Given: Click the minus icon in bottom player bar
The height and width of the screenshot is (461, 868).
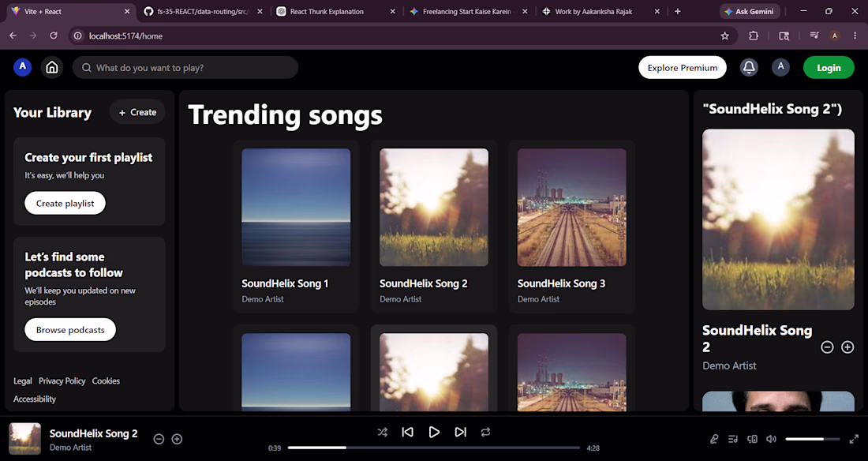Looking at the screenshot, I should (x=159, y=439).
